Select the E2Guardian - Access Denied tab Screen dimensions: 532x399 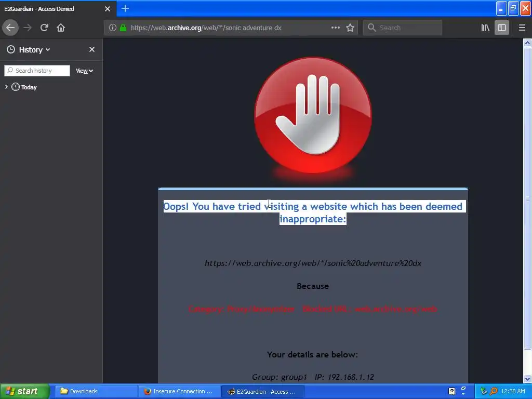[58, 9]
